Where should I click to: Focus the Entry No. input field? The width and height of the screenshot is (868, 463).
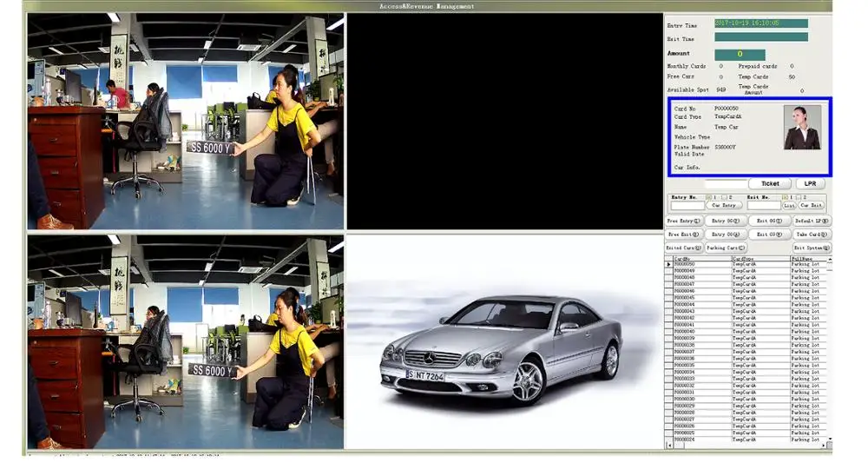point(688,206)
